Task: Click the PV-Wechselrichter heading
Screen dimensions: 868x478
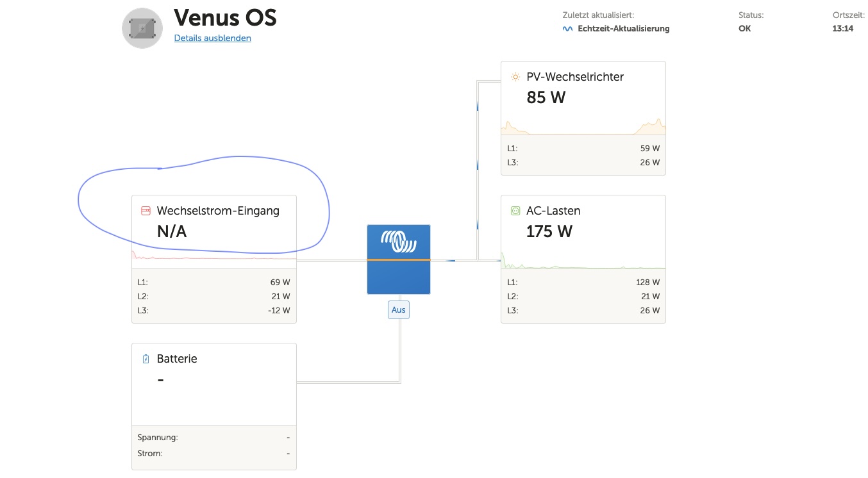Action: pyautogui.click(x=575, y=77)
